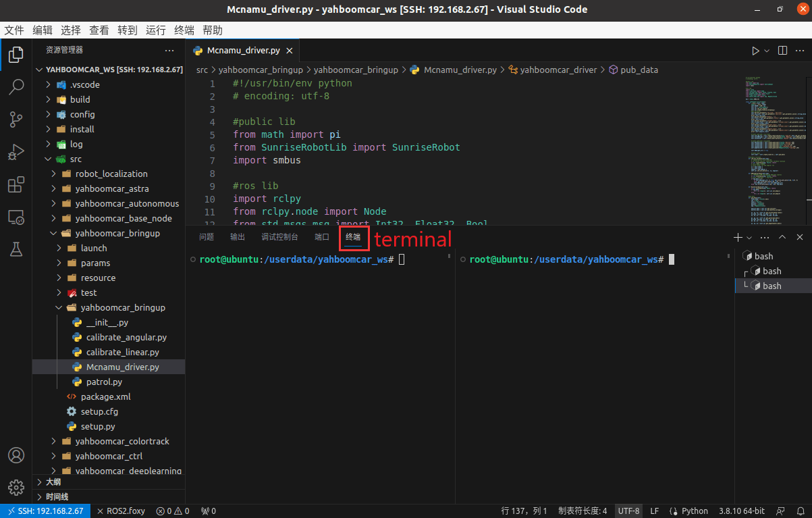812x518 pixels.
Task: Open the new terminal dropdown arrow
Action: click(x=749, y=238)
